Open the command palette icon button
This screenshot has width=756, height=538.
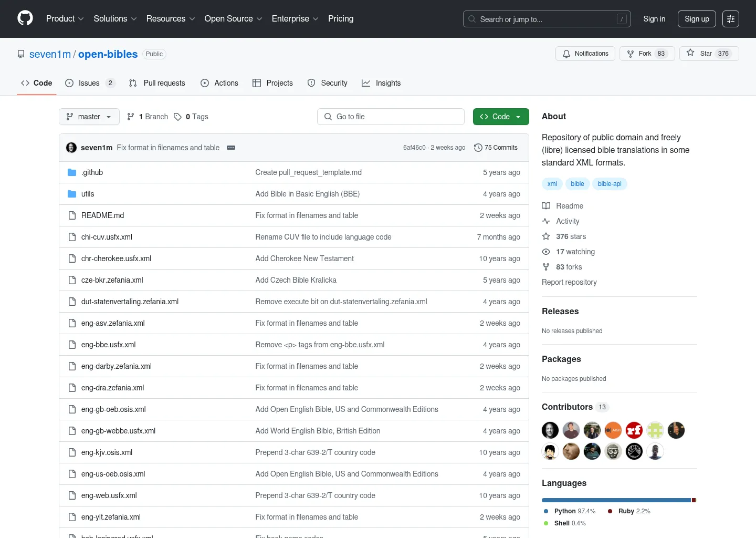tap(731, 19)
